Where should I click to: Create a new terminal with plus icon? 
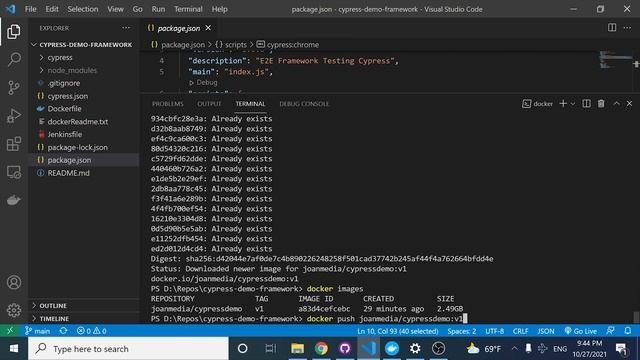(x=563, y=104)
